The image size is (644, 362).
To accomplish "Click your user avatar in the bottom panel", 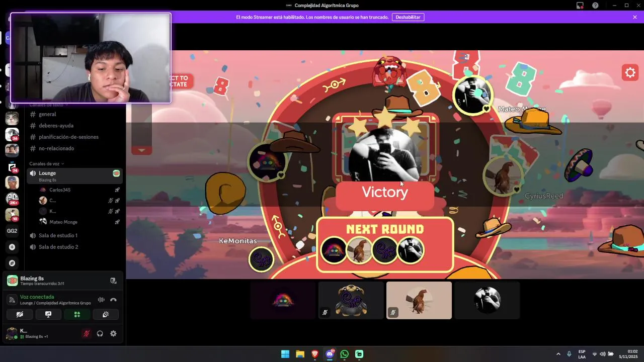I will click(11, 333).
